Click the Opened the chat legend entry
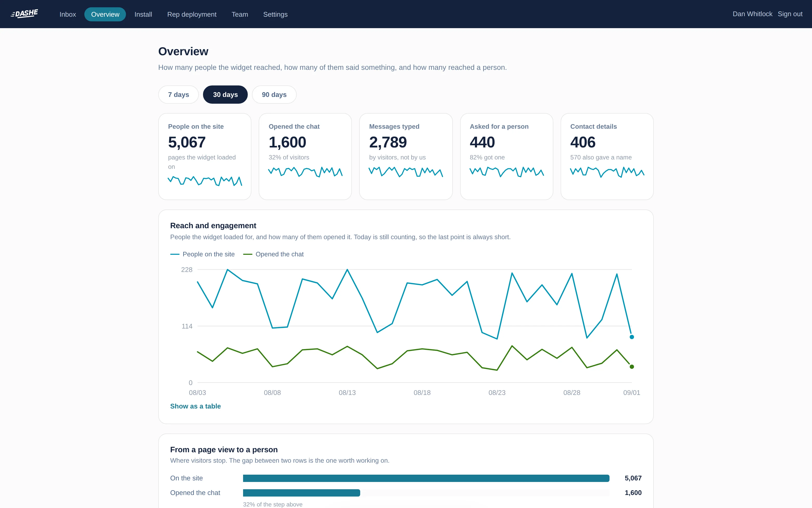This screenshot has width=812, height=508. pyautogui.click(x=273, y=254)
